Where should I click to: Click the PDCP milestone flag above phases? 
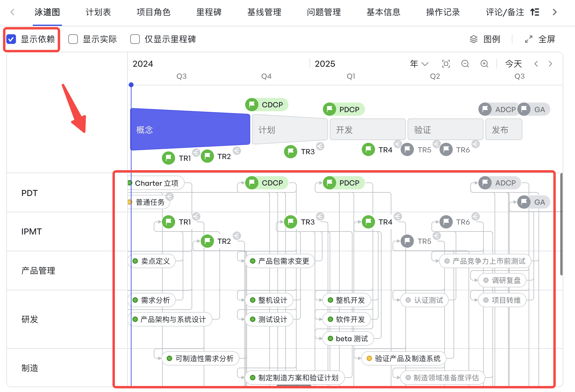pyautogui.click(x=344, y=109)
